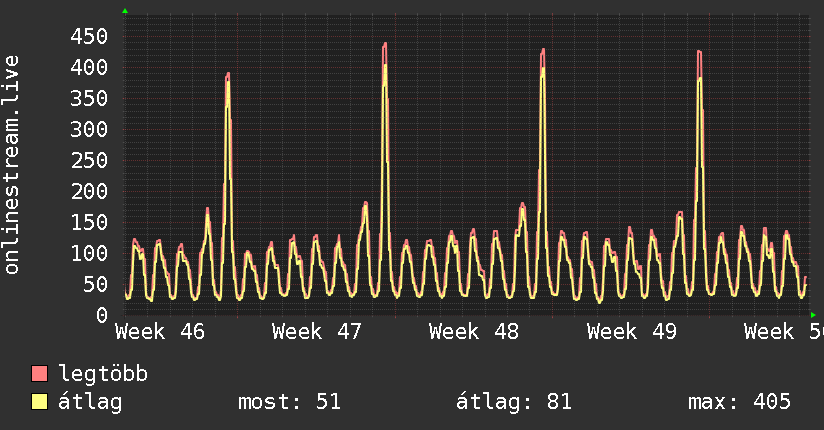The width and height of the screenshot is (824, 430).
Task: Click the Week 49 axis label
Action: 632,332
